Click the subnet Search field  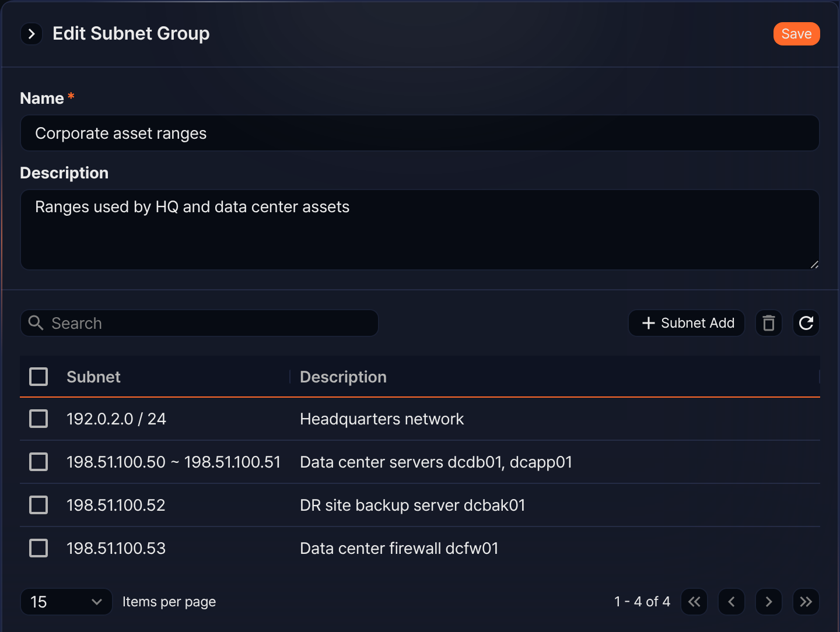click(199, 323)
